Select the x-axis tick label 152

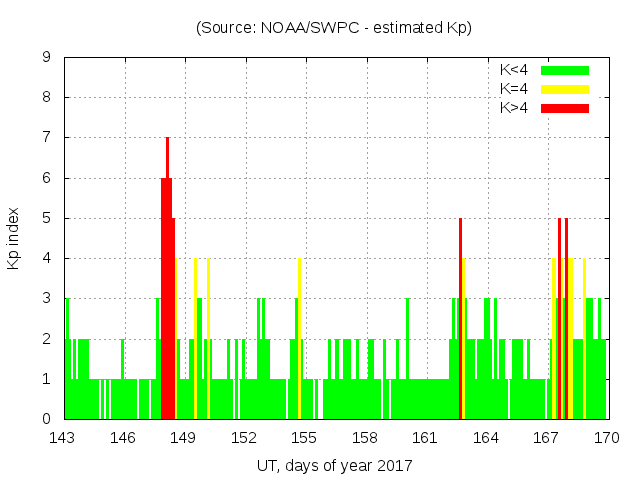pyautogui.click(x=244, y=438)
